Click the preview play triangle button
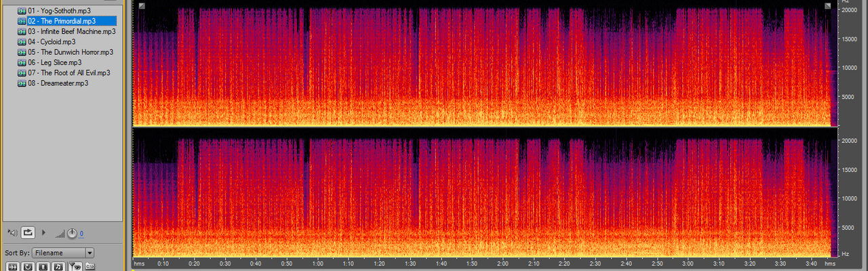The height and width of the screenshot is (271, 868). [x=44, y=232]
